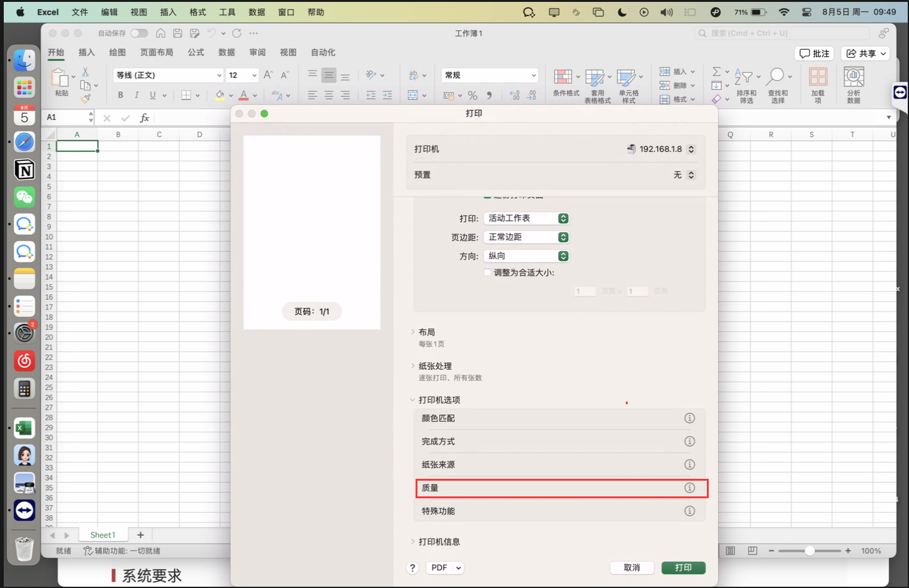The height and width of the screenshot is (588, 909).
Task: Click the 排序和筛选 sort and filter icon
Action: (x=744, y=77)
